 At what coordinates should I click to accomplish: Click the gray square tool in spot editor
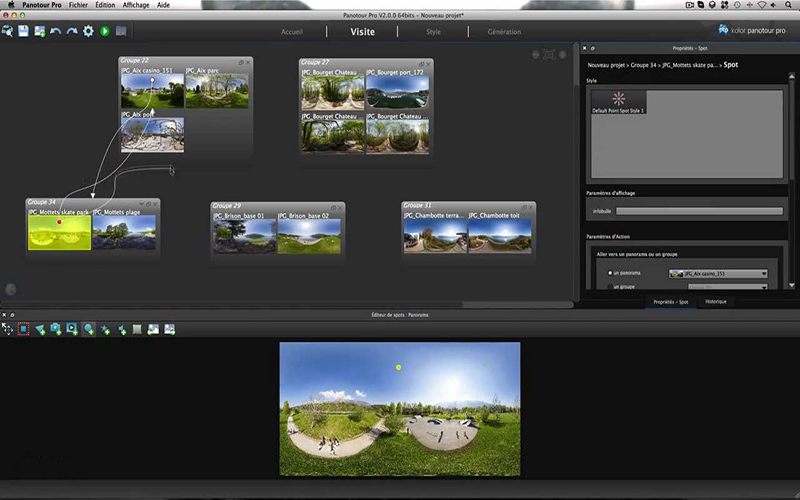click(x=137, y=330)
